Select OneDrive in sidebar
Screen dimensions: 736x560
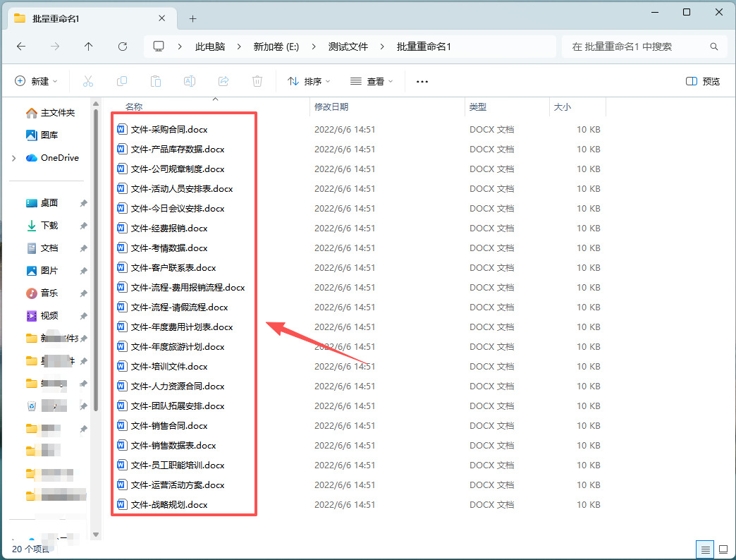click(x=52, y=158)
